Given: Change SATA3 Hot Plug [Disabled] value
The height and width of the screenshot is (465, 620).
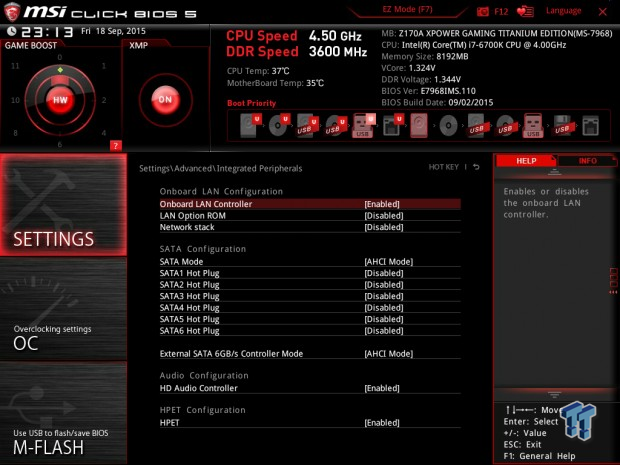Looking at the screenshot, I should (x=384, y=296).
